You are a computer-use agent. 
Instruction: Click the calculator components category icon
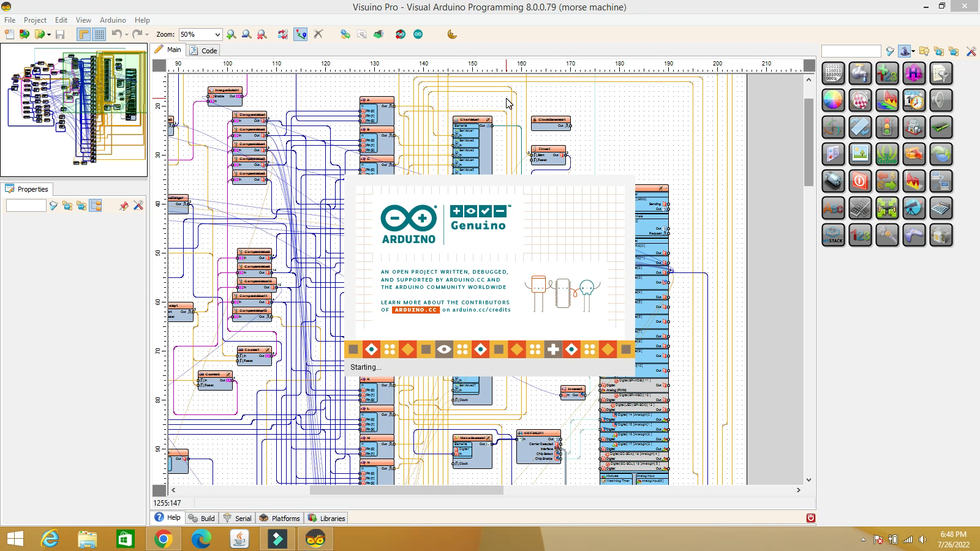click(941, 209)
